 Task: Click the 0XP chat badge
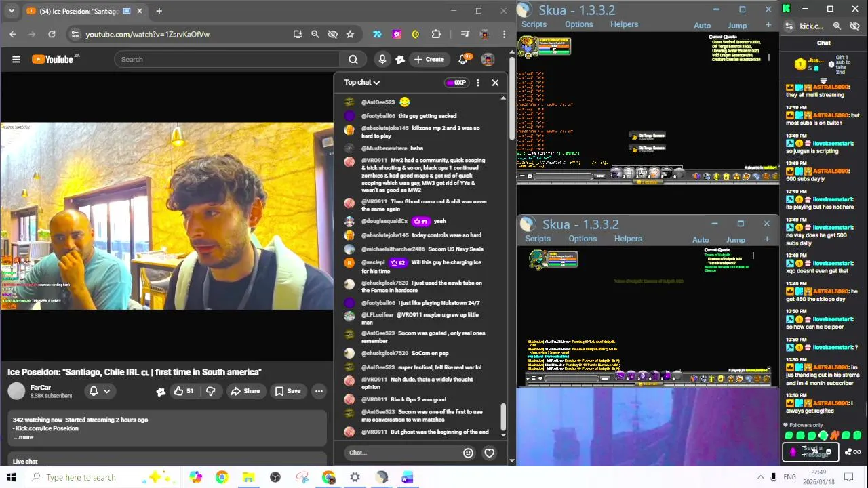(456, 83)
